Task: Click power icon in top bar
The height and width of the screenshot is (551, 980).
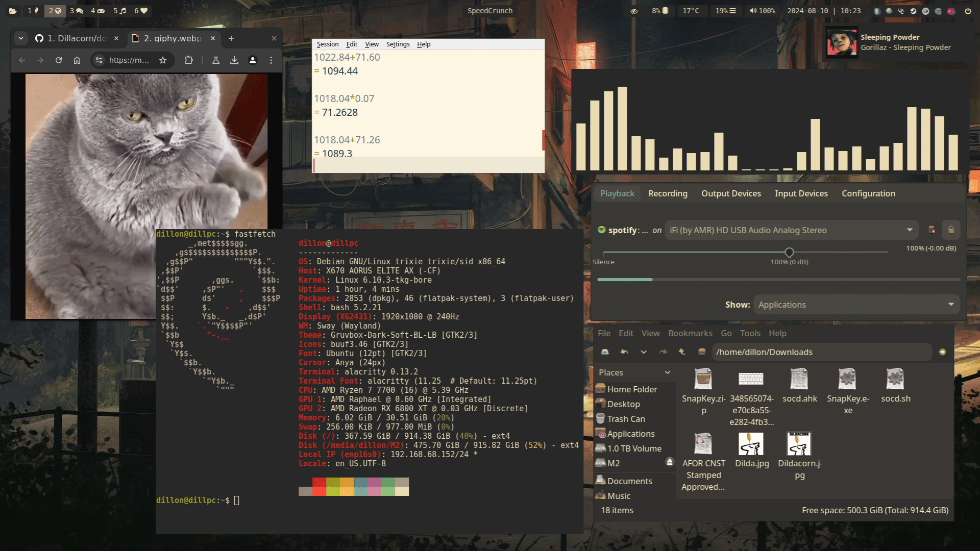Action: click(x=968, y=11)
